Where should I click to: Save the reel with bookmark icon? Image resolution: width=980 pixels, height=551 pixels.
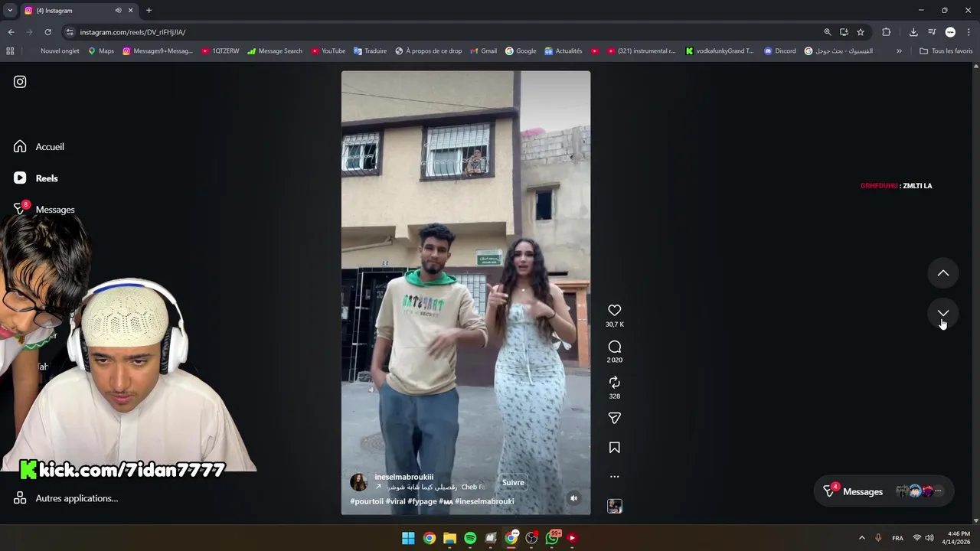[614, 448]
